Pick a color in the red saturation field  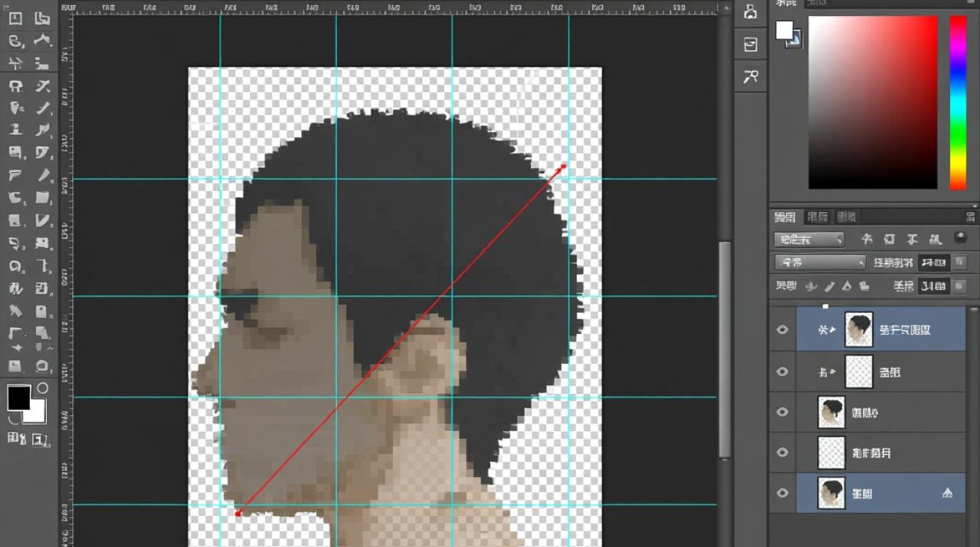(872, 102)
